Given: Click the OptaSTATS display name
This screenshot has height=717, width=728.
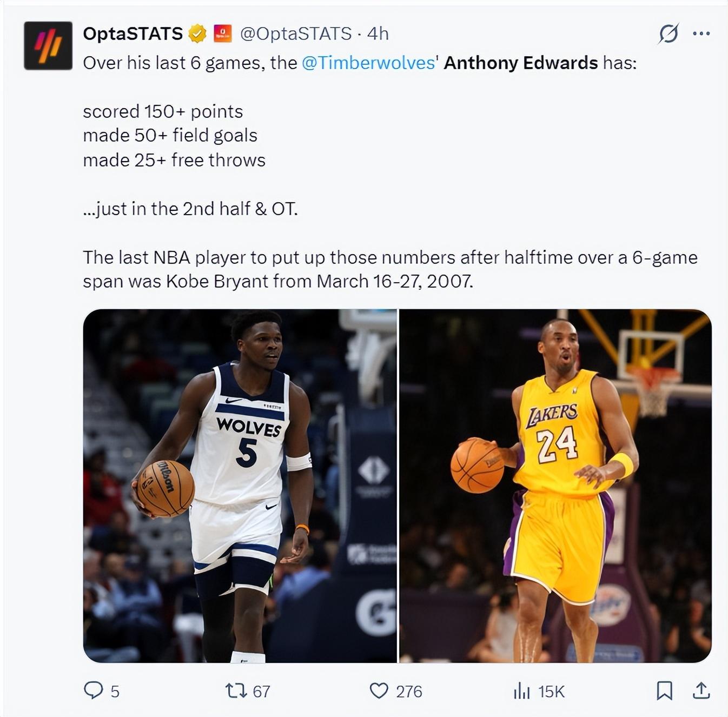Looking at the screenshot, I should point(133,34).
